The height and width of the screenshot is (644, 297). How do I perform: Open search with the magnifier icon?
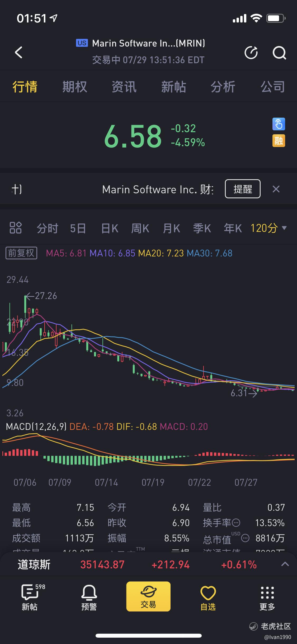[279, 53]
